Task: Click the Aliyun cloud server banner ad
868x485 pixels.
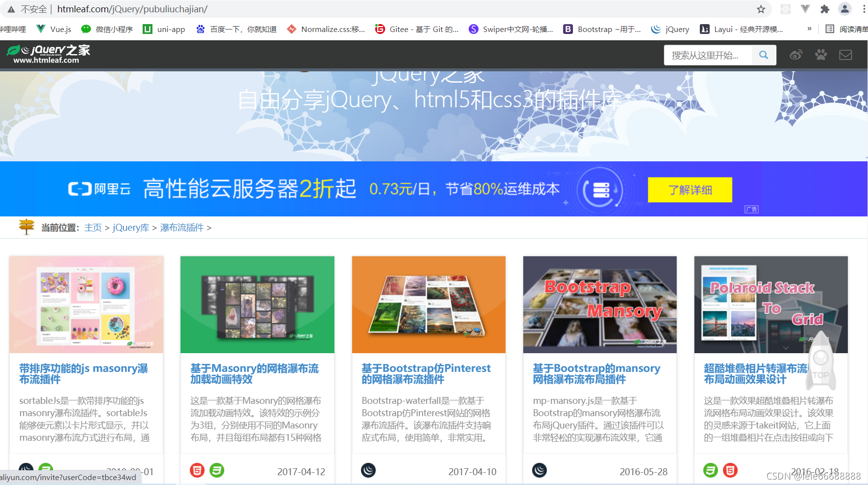Action: point(434,189)
